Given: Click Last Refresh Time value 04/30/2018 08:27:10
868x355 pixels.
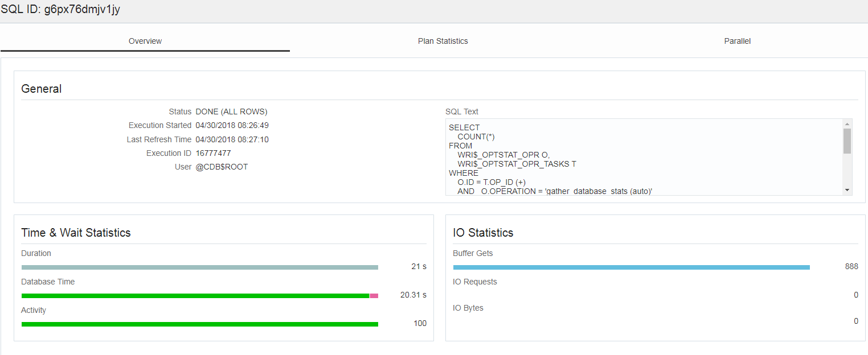Looking at the screenshot, I should pos(232,139).
